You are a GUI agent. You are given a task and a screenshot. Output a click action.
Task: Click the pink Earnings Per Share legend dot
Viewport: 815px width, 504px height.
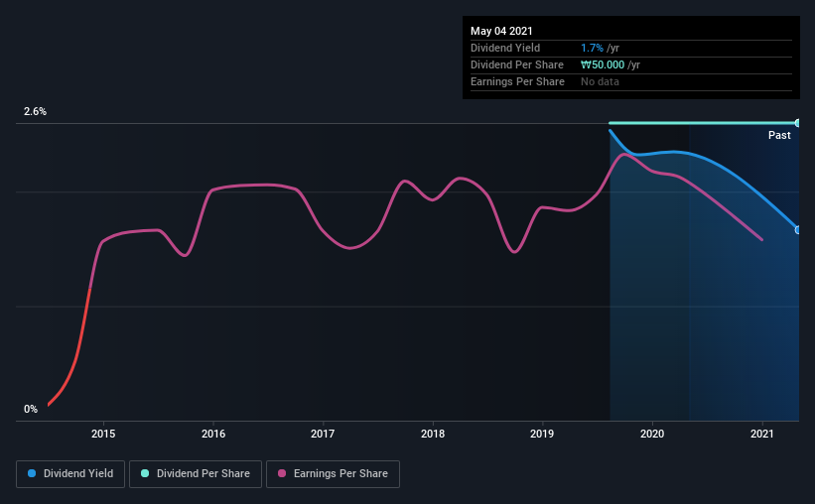pos(282,473)
